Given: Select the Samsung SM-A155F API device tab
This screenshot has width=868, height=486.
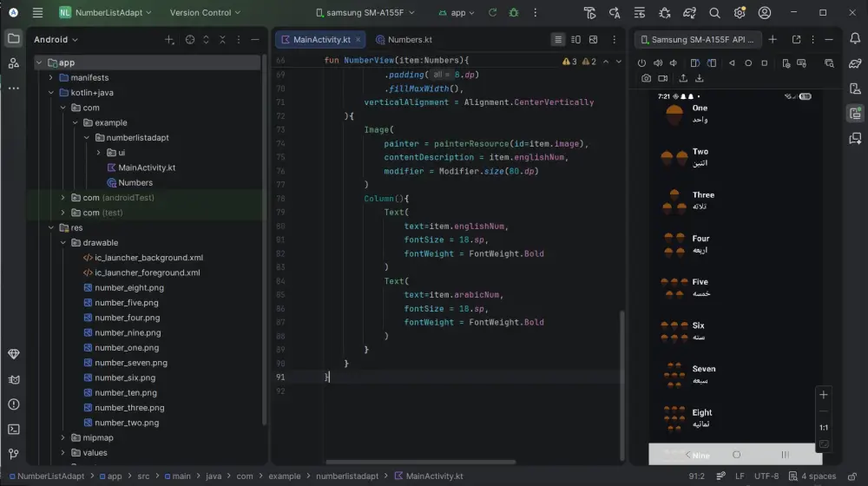Looking at the screenshot, I should click(x=698, y=39).
